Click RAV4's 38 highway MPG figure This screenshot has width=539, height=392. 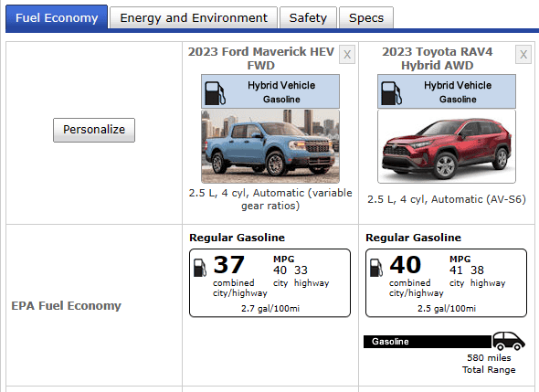477,270
